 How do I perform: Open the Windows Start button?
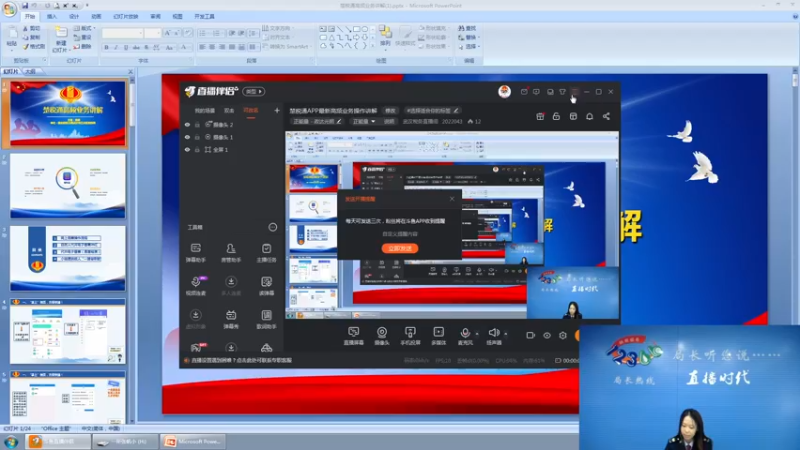(x=11, y=442)
